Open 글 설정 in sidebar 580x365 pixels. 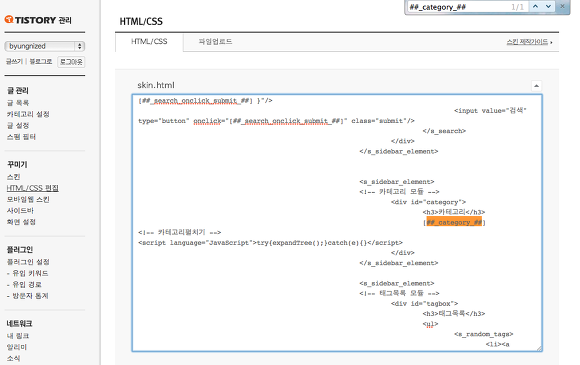click(18, 126)
